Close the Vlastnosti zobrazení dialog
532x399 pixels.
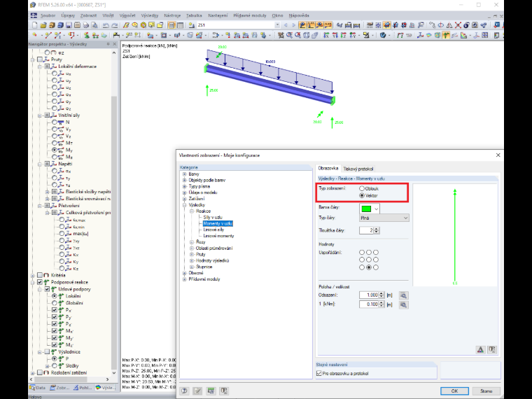point(498,155)
